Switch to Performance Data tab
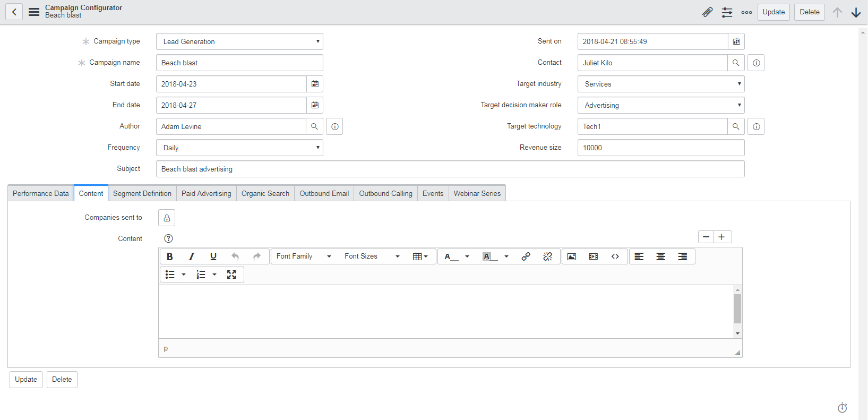Viewport: 868px width, 420px height. (x=41, y=193)
